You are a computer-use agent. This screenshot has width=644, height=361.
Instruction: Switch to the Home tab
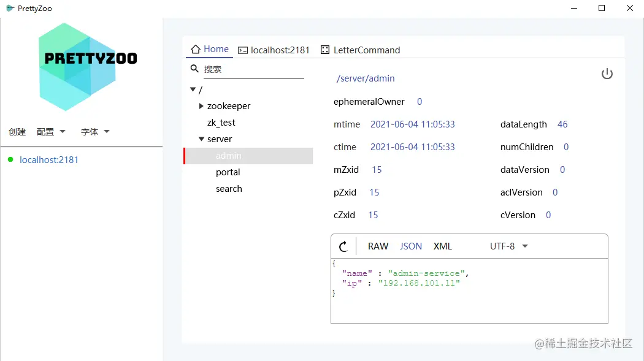pyautogui.click(x=210, y=49)
